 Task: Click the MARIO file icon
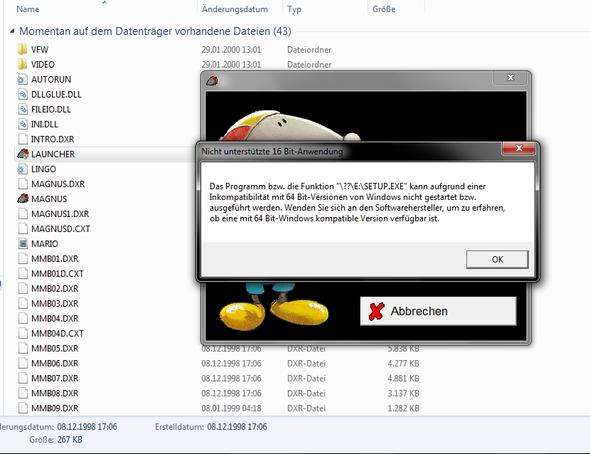pos(23,244)
